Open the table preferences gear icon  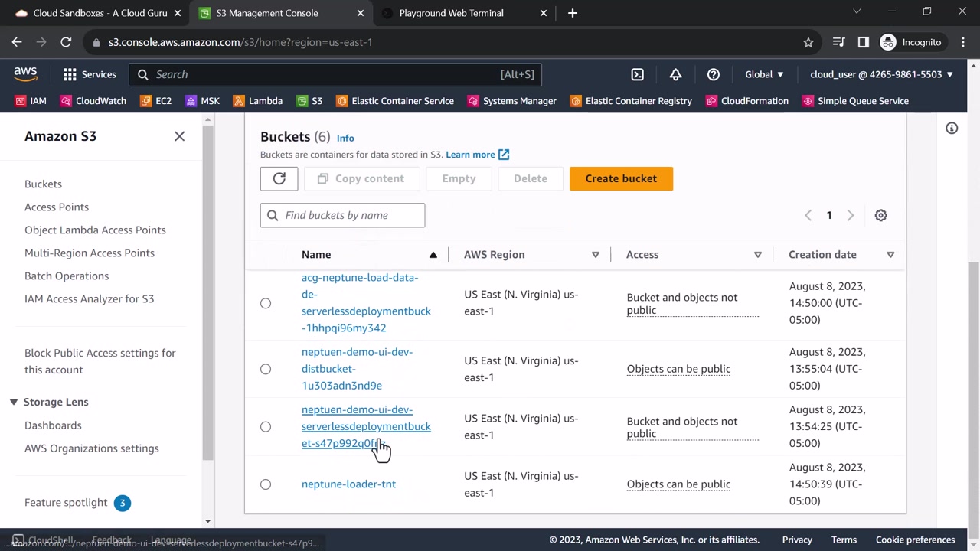[x=880, y=216]
